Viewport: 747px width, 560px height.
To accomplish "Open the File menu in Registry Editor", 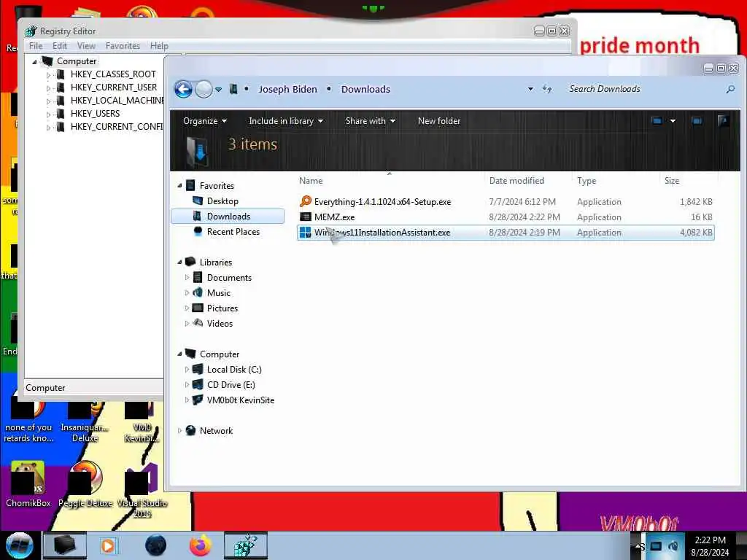I will (x=36, y=46).
